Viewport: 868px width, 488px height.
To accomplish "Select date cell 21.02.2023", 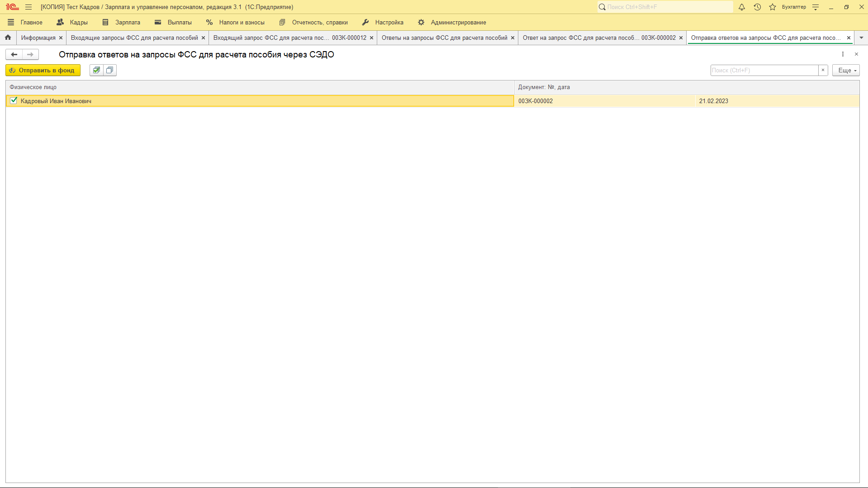I will click(x=777, y=101).
